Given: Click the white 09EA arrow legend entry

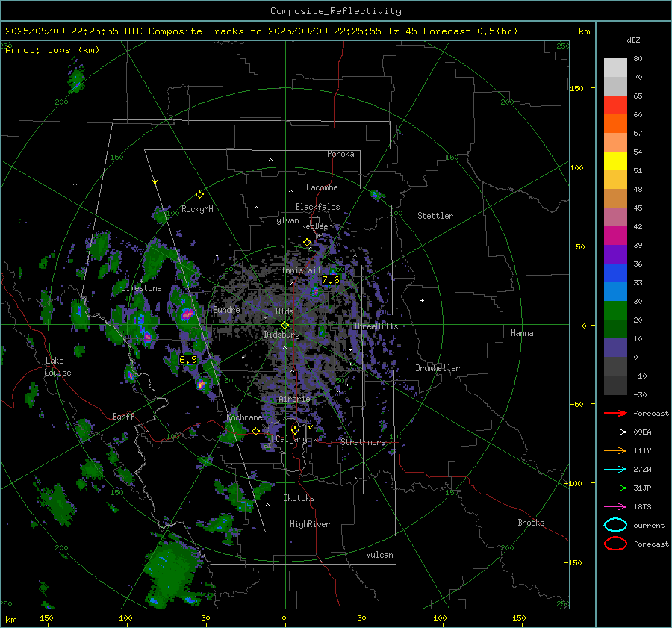Looking at the screenshot, I should (615, 432).
